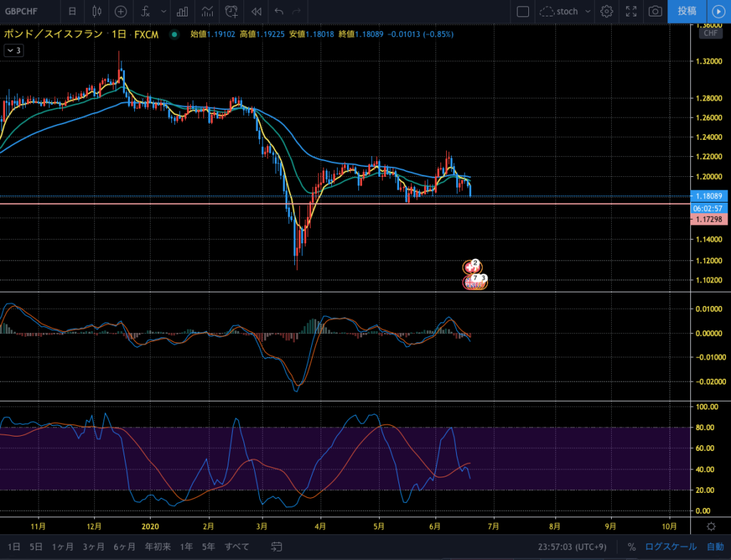Open the GBPCHF symbol search
This screenshot has height=560, width=731.
point(21,11)
